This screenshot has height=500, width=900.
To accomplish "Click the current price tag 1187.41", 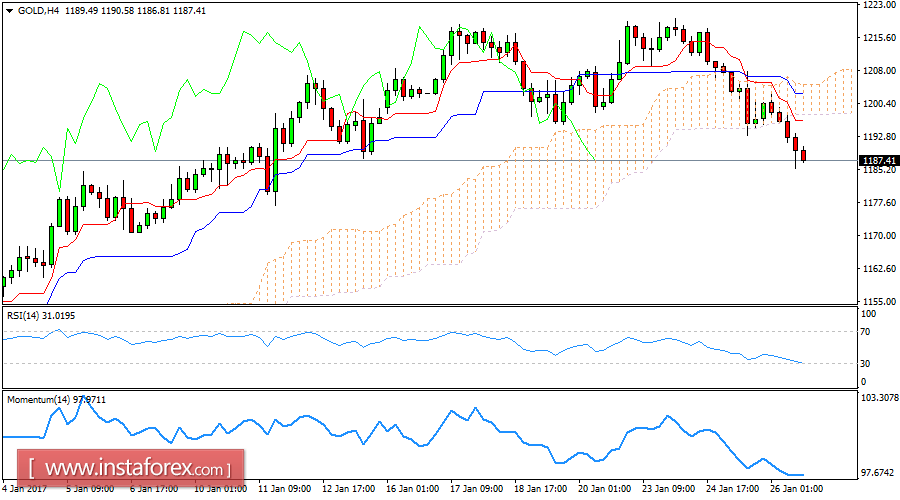I will point(879,161).
